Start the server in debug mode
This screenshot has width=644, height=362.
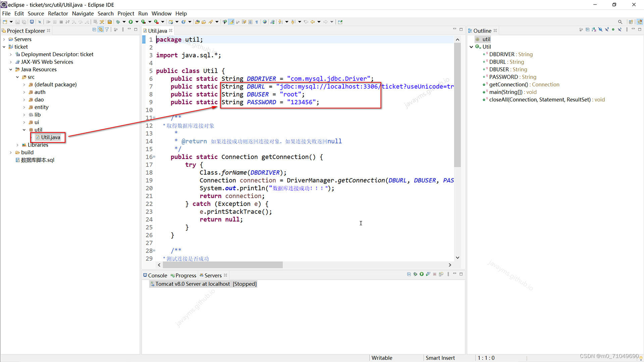pyautogui.click(x=415, y=274)
